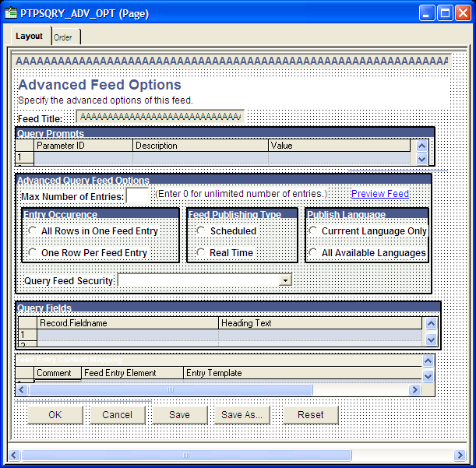Maximize the PTPSQRY_ADV_OPT window

445,13
